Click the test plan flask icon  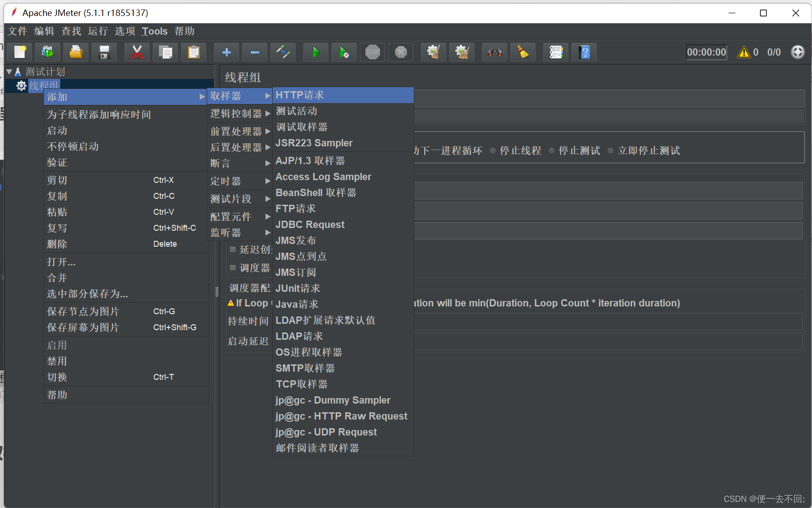(18, 72)
